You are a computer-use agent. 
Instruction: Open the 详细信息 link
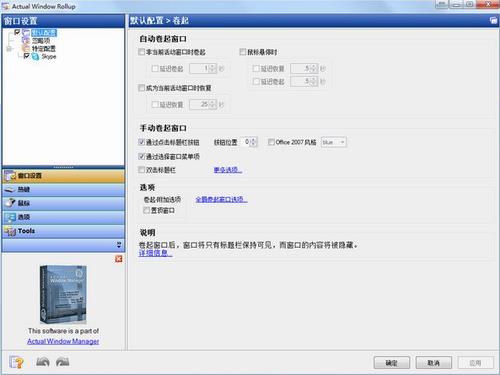click(155, 253)
